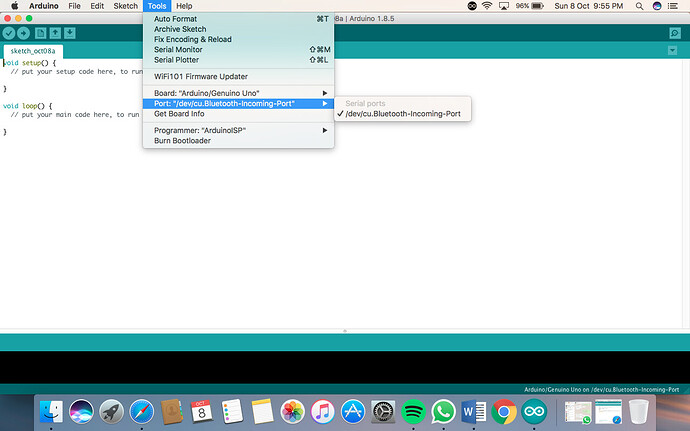This screenshot has width=690, height=431.
Task: Select WiFi101 Firmware Updater
Action: pos(239,76)
